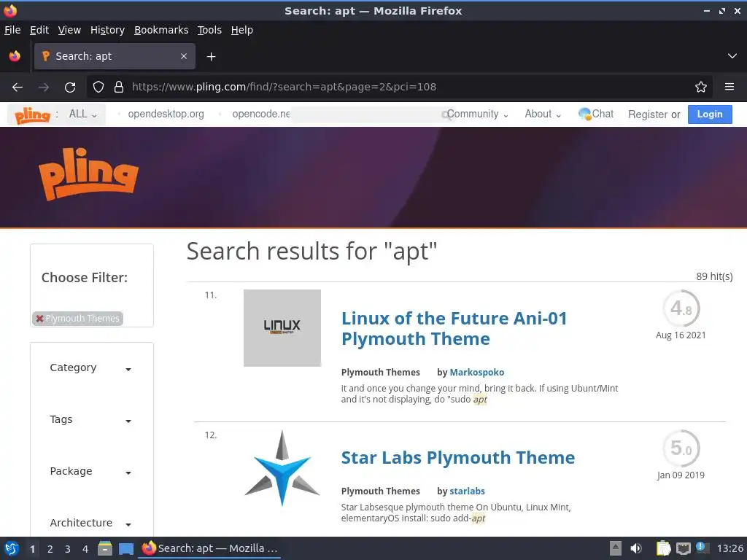
Task: Expand the Architecture filter
Action: click(x=90, y=523)
